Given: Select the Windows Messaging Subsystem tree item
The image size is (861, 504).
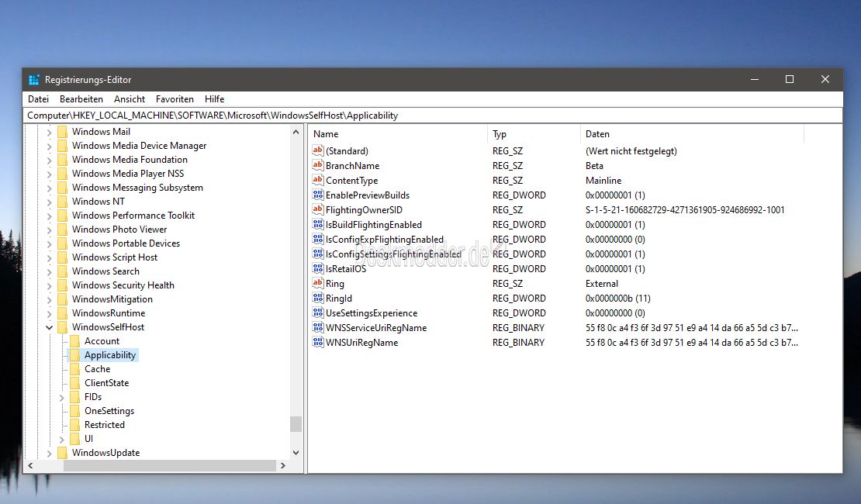Looking at the screenshot, I should coord(137,188).
